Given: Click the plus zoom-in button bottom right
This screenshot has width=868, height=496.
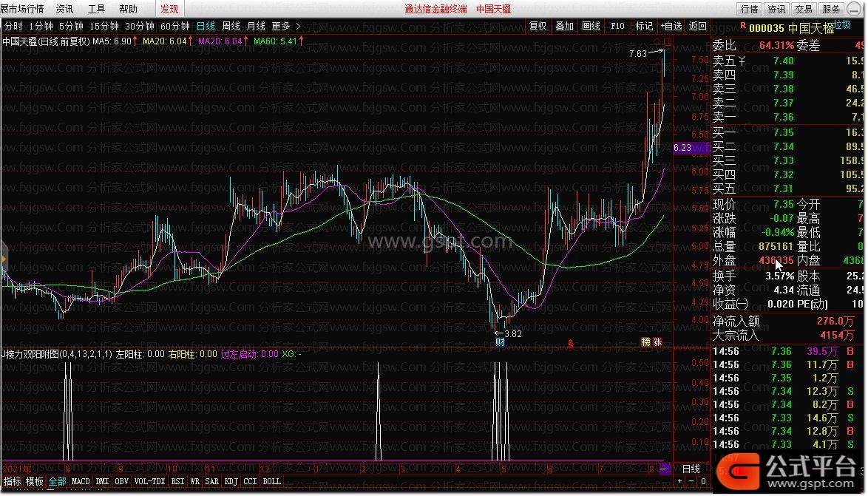Looking at the screenshot, I should (x=679, y=482).
